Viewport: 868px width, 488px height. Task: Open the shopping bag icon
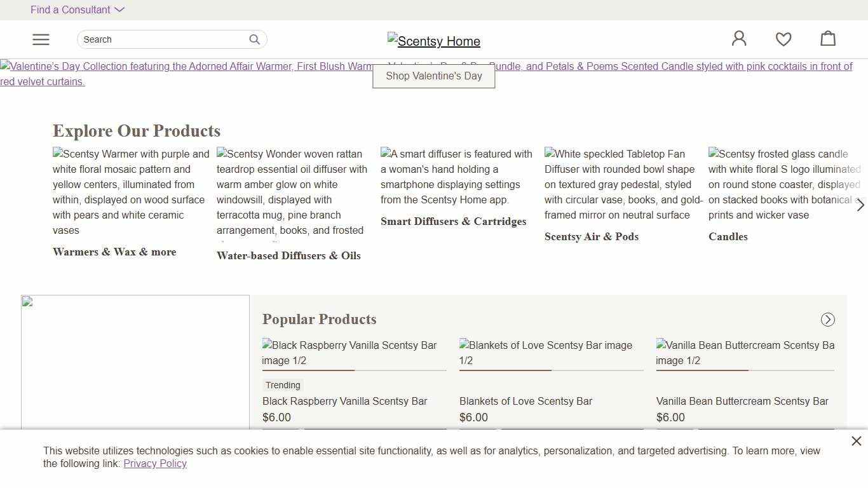pos(828,38)
